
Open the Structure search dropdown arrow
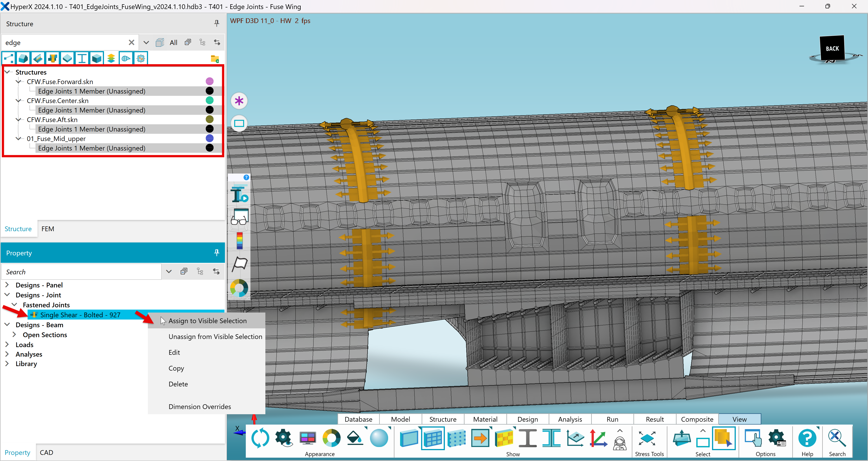pos(146,42)
